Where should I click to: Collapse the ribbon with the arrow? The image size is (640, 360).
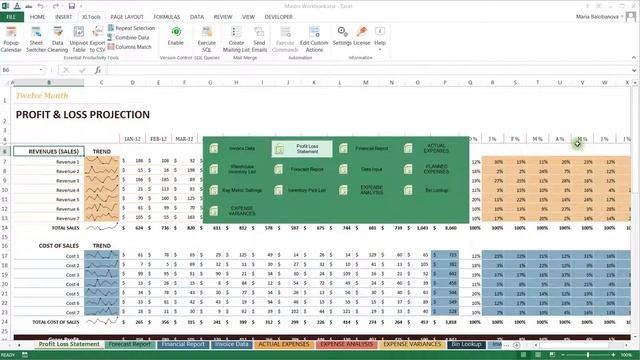coord(634,58)
